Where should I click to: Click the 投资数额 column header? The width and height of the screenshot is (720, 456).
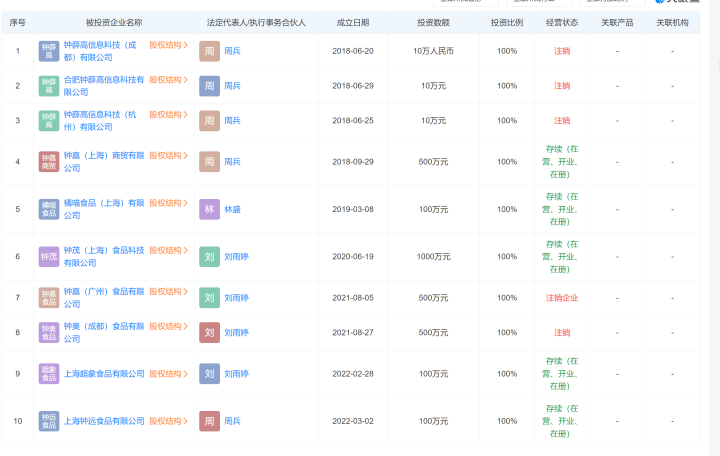(433, 23)
